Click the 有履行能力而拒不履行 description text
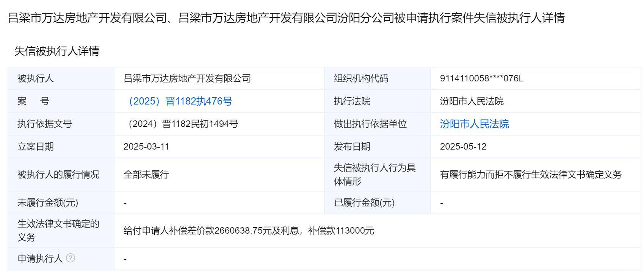644x273 pixels. click(x=531, y=175)
